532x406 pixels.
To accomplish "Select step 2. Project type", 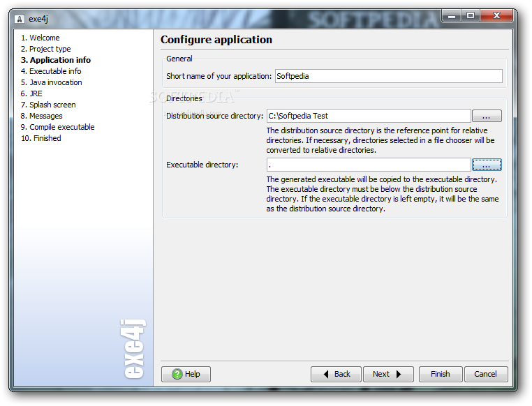I will tap(46, 49).
